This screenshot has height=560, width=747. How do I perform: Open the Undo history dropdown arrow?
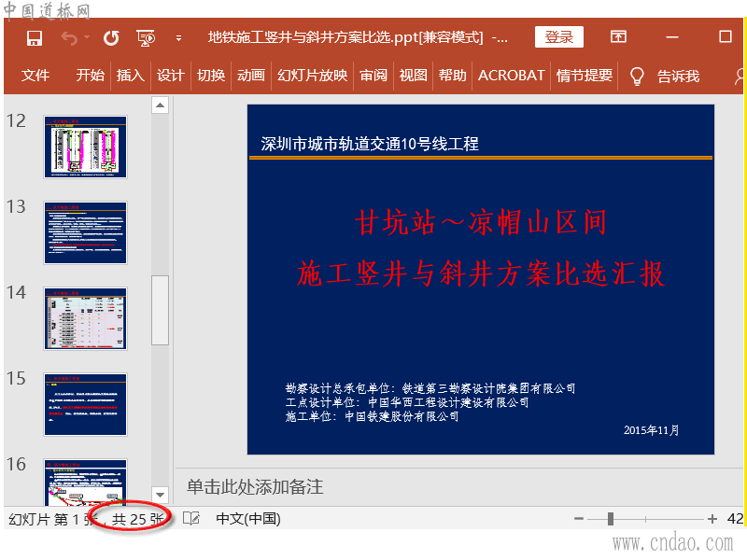click(x=87, y=37)
